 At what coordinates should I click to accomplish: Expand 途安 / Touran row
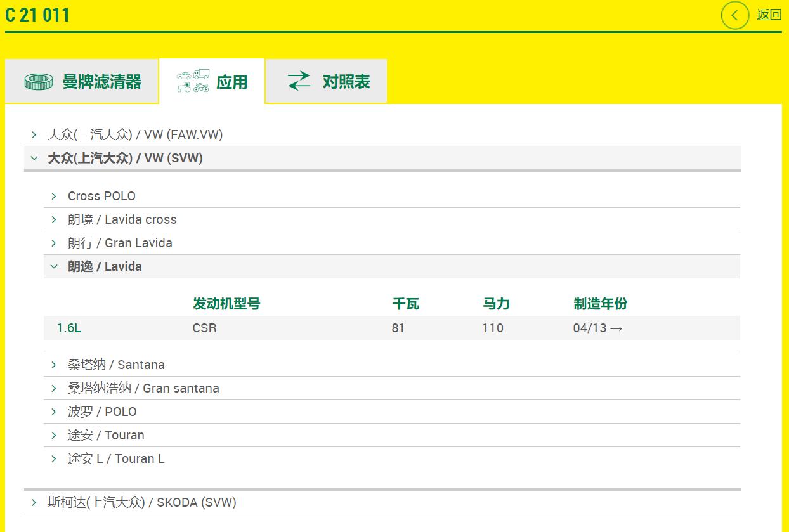[106, 435]
